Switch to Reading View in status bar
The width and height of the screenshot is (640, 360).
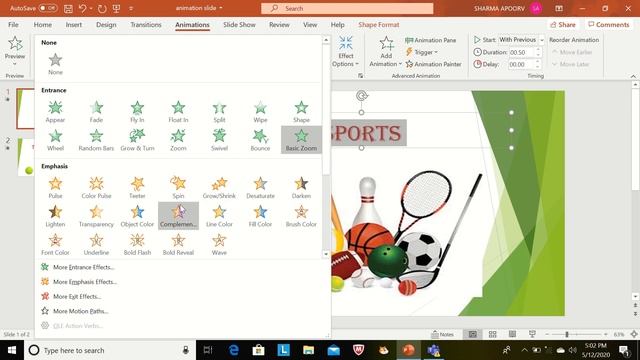tap(512, 334)
